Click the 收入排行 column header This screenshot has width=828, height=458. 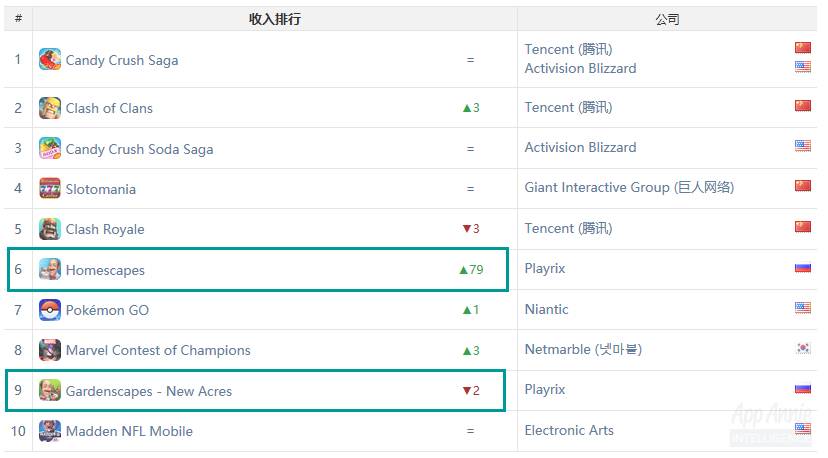[x=275, y=19]
